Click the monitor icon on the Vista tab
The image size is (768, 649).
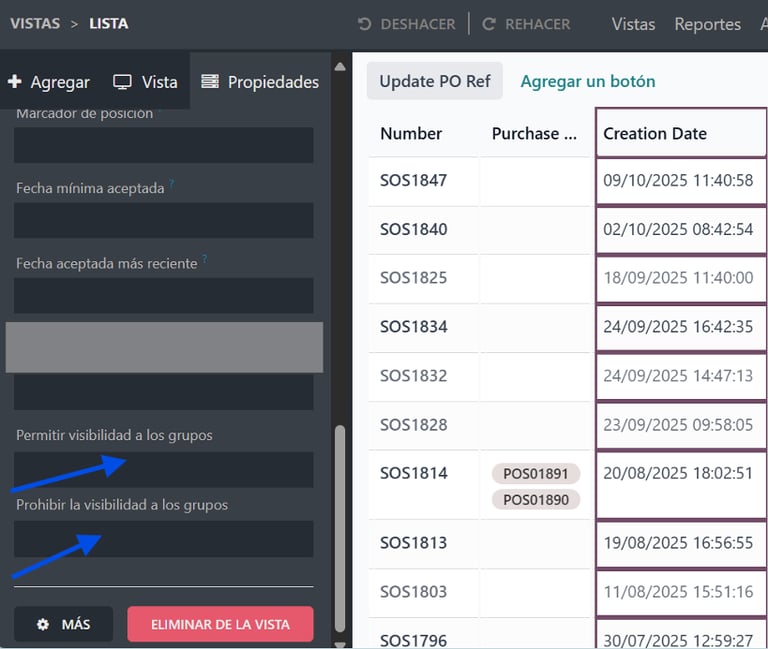coord(123,82)
